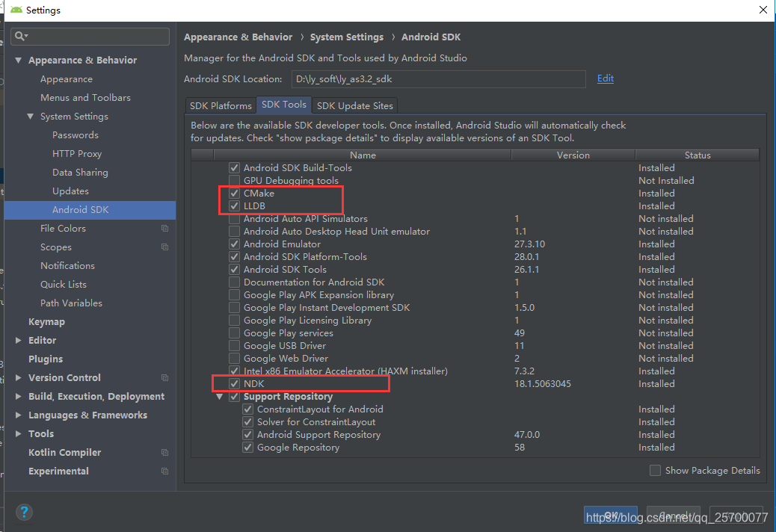
Task: Open Updates settings page
Action: click(x=71, y=191)
